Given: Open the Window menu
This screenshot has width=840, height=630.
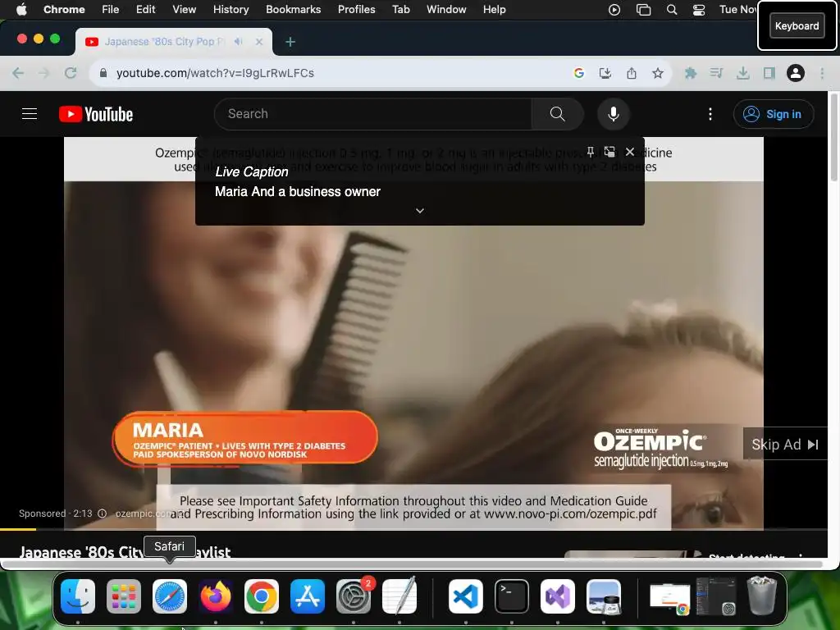Looking at the screenshot, I should pos(446,10).
